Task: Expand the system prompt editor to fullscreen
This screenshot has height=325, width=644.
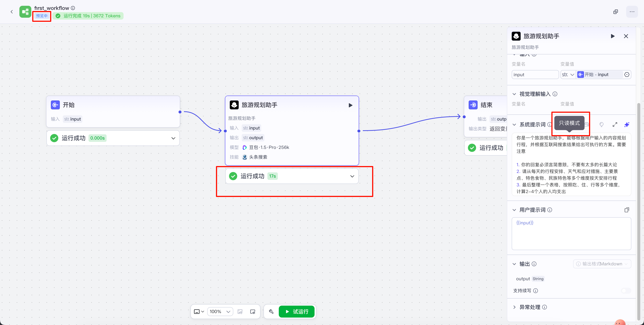Action: coord(615,124)
